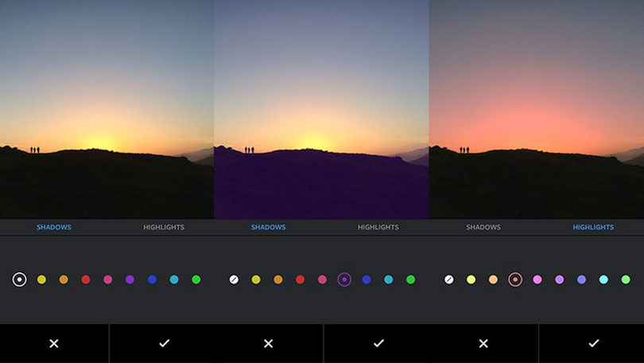This screenshot has height=363, width=644.
Task: Click the ringed purple swatch in the middle panel
Action: point(344,279)
